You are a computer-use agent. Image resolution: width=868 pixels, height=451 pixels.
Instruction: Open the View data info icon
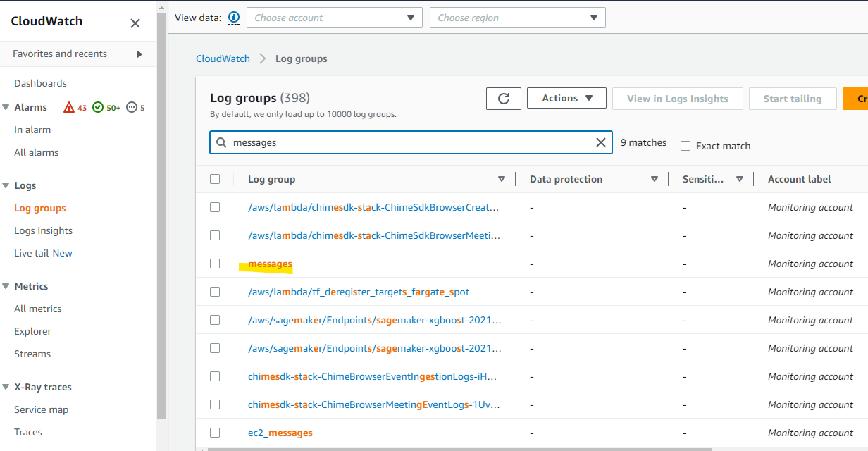(x=234, y=18)
